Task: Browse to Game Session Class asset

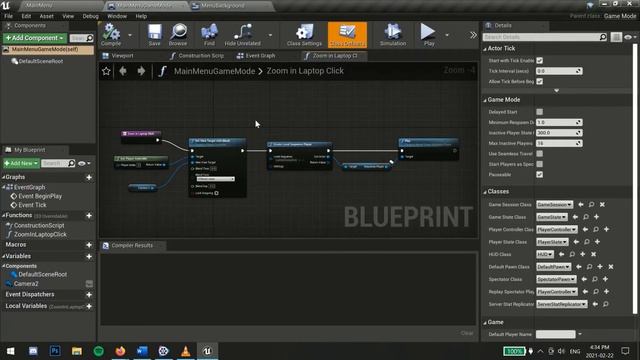Action: tap(591, 204)
